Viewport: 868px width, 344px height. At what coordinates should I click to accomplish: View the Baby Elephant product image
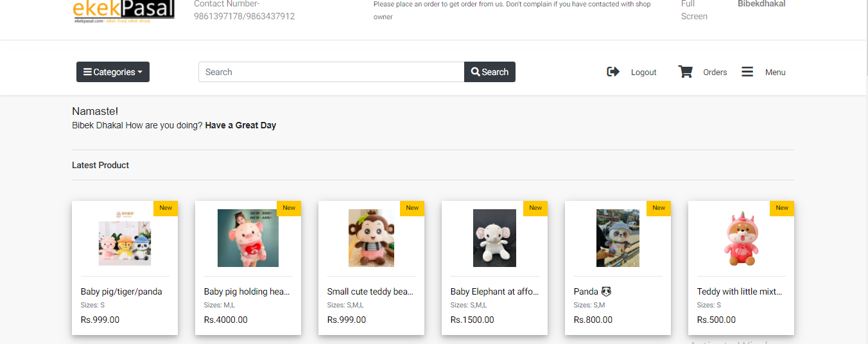click(x=494, y=238)
